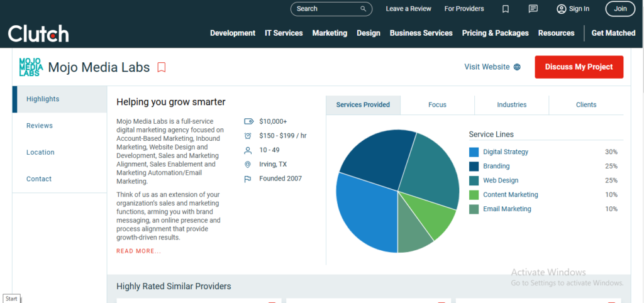Click the Sign In user avatar icon
Screen dimensions: 644x303
tap(561, 9)
